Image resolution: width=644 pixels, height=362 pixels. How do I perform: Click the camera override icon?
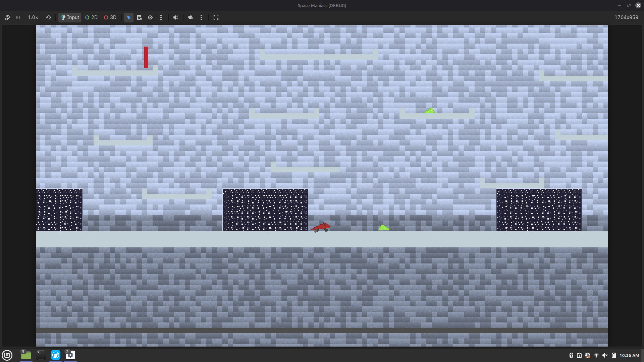tap(191, 17)
